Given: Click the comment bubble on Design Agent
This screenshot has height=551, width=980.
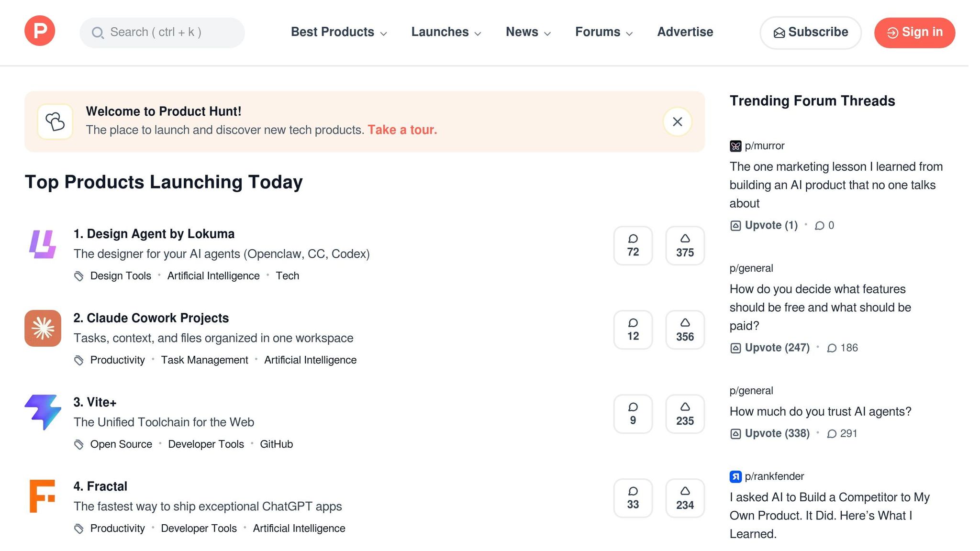Looking at the screenshot, I should (x=633, y=246).
